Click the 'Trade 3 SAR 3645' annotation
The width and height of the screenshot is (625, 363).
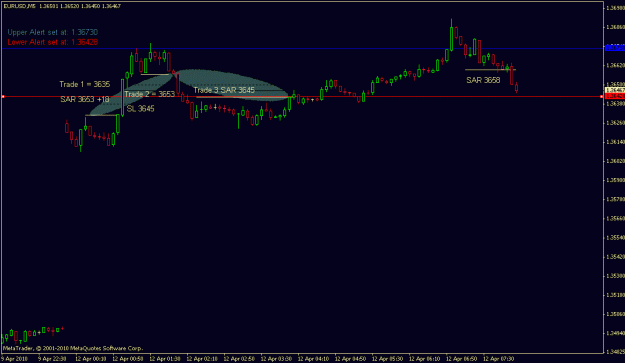point(224,90)
